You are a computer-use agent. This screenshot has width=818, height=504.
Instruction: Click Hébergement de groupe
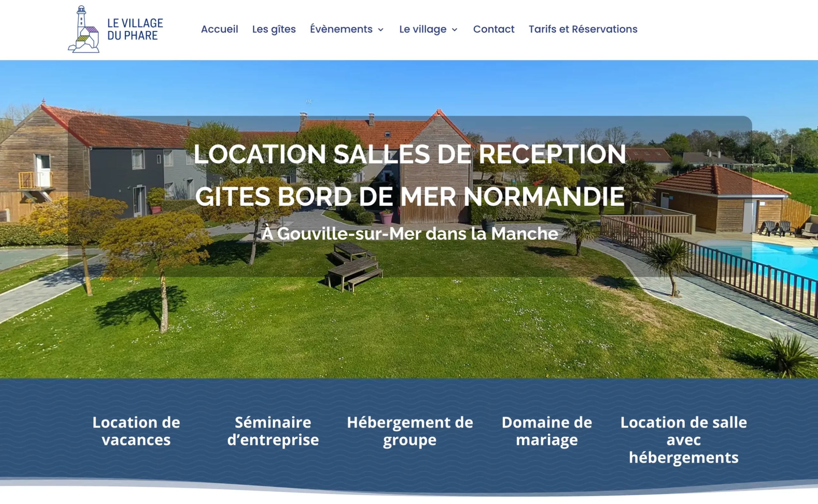(409, 431)
